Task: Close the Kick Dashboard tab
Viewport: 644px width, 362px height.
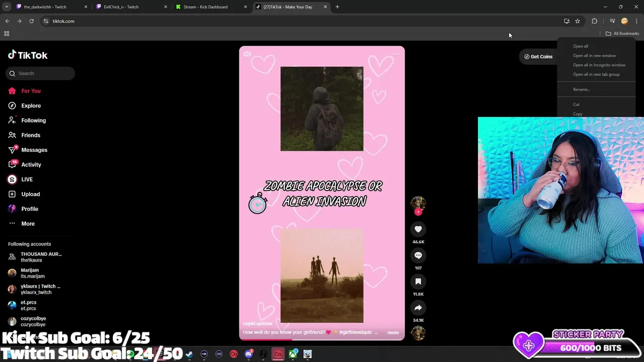Action: click(246, 7)
